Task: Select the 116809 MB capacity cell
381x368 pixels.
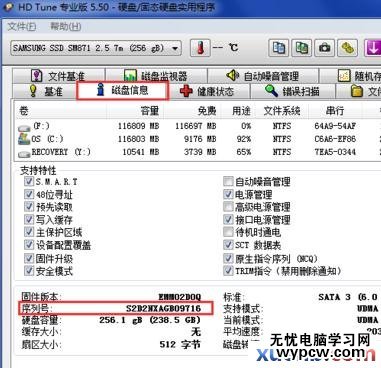Action: point(138,126)
